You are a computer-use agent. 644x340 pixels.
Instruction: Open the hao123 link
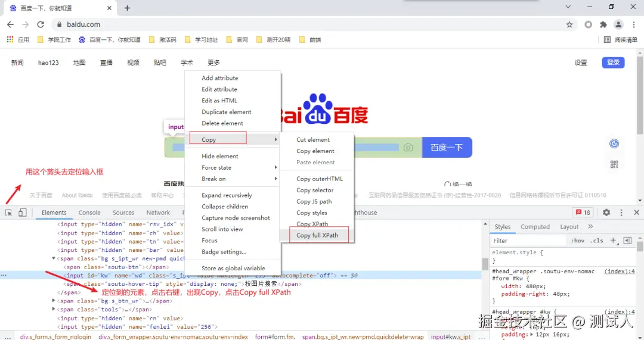pos(48,63)
